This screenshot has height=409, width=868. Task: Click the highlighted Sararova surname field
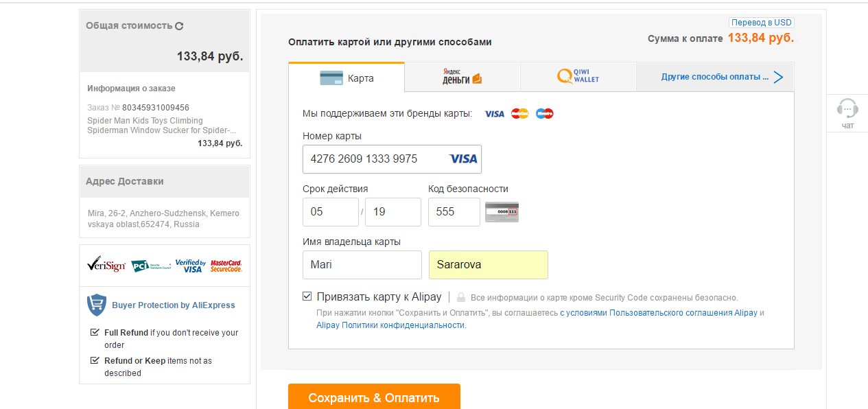(489, 265)
